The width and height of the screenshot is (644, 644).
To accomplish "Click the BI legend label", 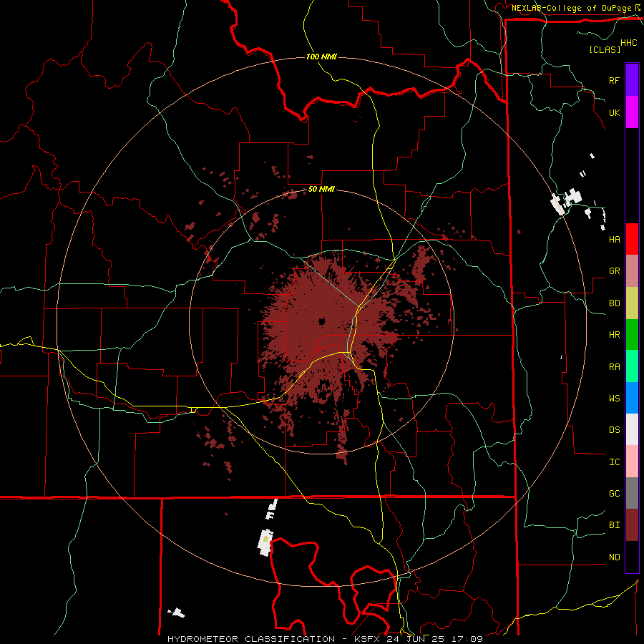I will click(614, 525).
